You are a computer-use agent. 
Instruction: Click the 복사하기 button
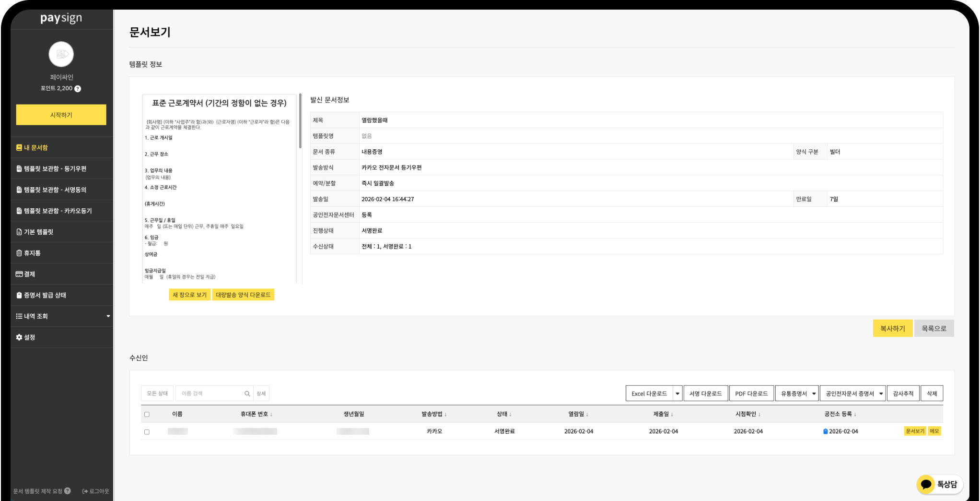tap(892, 329)
